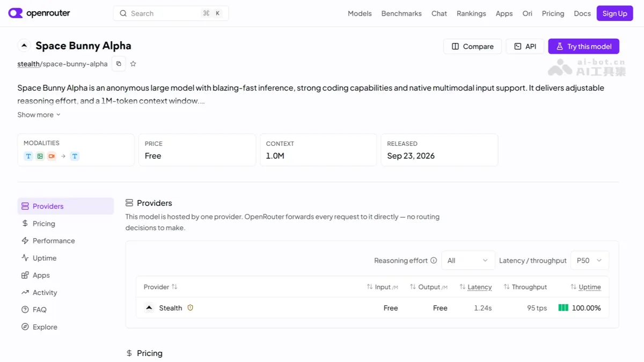Click the OpenRouter logo icon
Viewport: 644px width, 362px height.
[x=16, y=13]
